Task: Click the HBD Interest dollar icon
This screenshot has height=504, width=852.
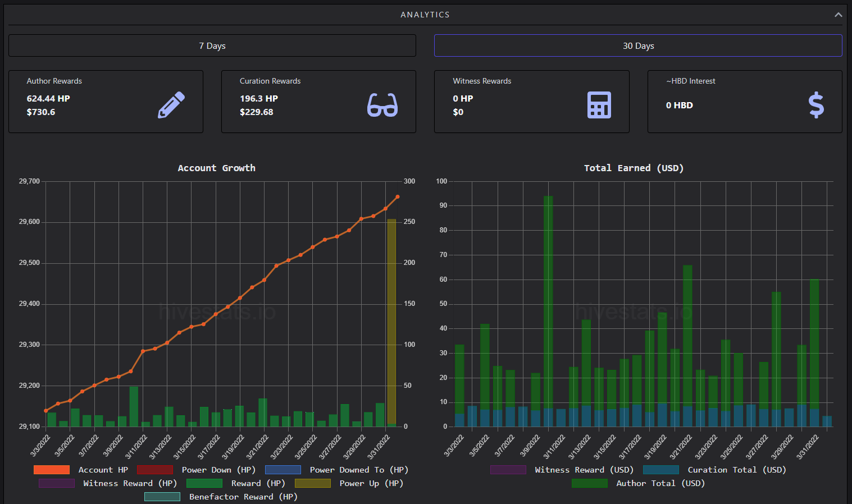Action: point(816,105)
